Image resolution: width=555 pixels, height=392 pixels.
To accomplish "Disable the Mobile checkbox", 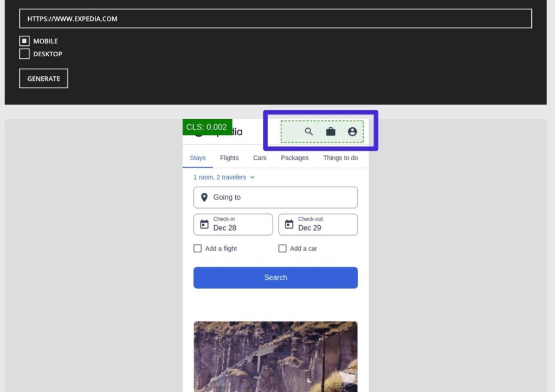I will pyautogui.click(x=24, y=41).
